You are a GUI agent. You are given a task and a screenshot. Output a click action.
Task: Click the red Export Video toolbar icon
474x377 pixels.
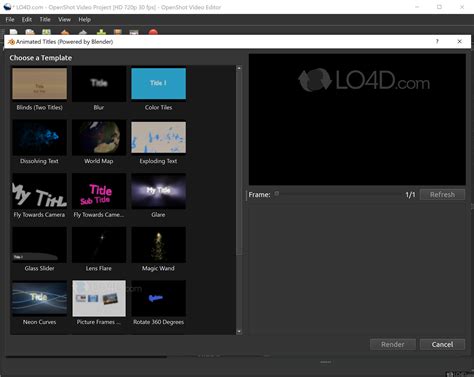153,32
